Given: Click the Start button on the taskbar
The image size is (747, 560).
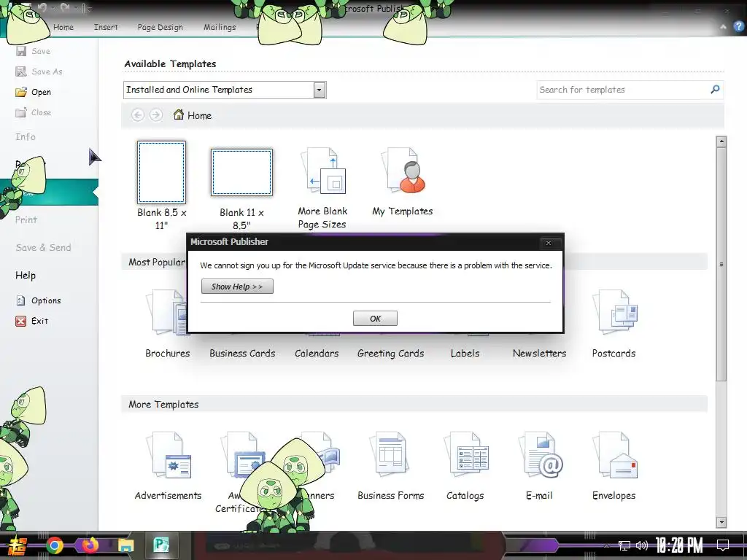Looking at the screenshot, I should tap(18, 545).
